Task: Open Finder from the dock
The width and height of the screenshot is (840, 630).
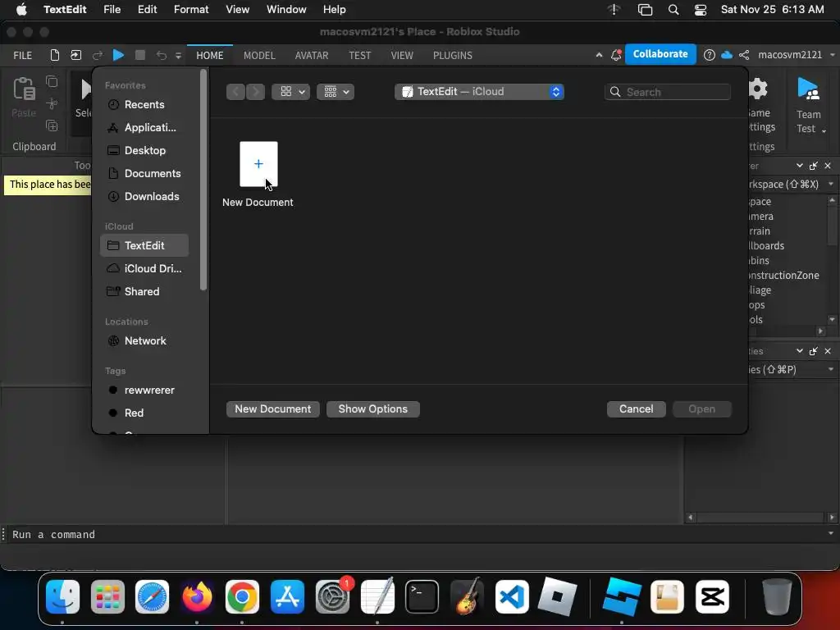Action: tap(62, 596)
